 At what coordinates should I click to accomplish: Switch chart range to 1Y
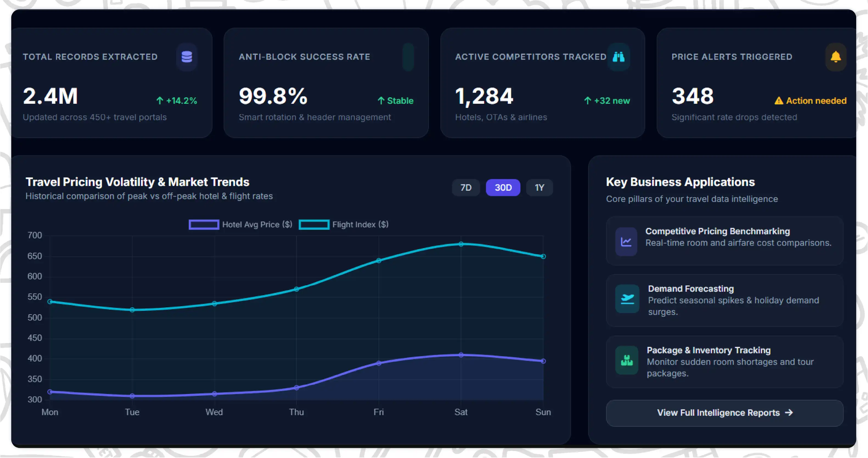[x=540, y=187]
